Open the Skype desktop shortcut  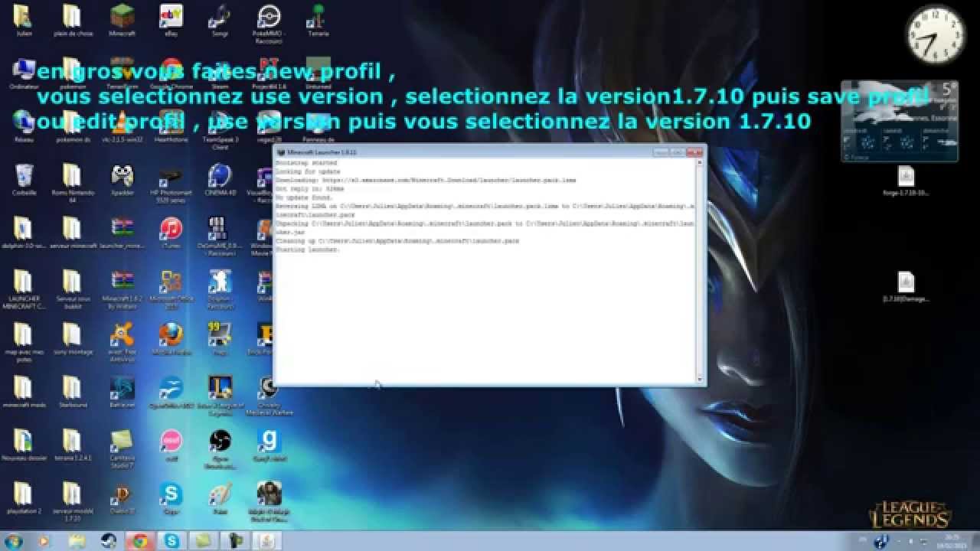pyautogui.click(x=171, y=497)
